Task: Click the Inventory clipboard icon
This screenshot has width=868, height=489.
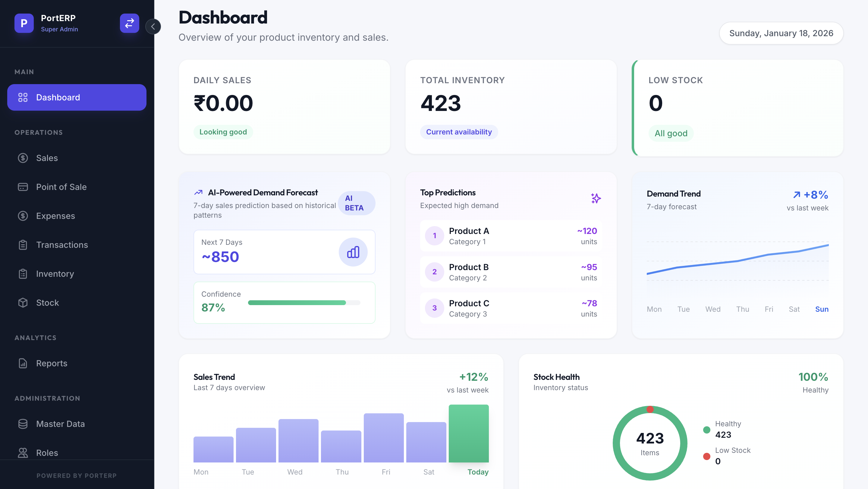Action: pos(23,274)
